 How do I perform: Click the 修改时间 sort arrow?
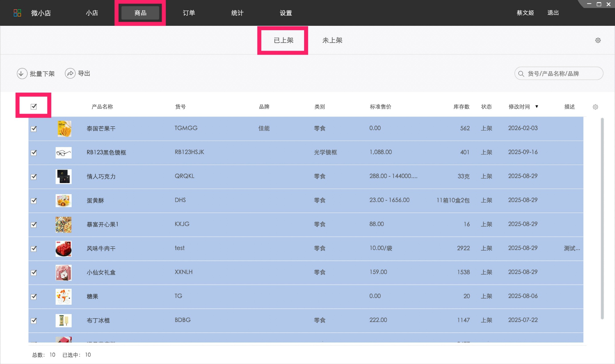coord(537,107)
